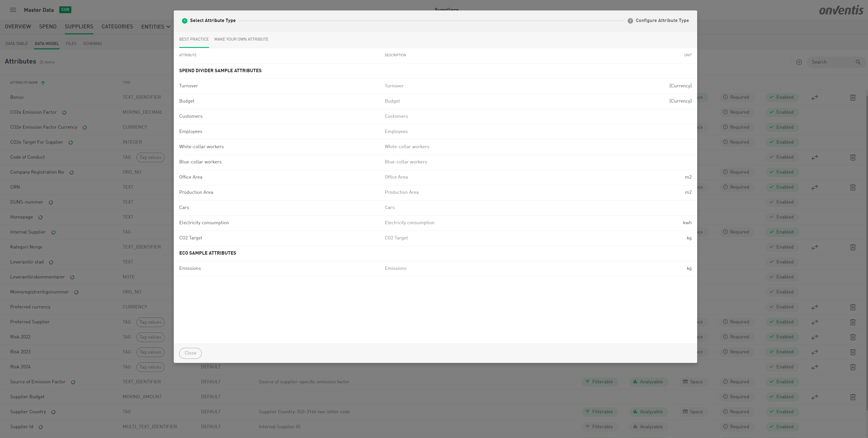Click the swap arrows icon for Risk 2024

pyautogui.click(x=814, y=367)
